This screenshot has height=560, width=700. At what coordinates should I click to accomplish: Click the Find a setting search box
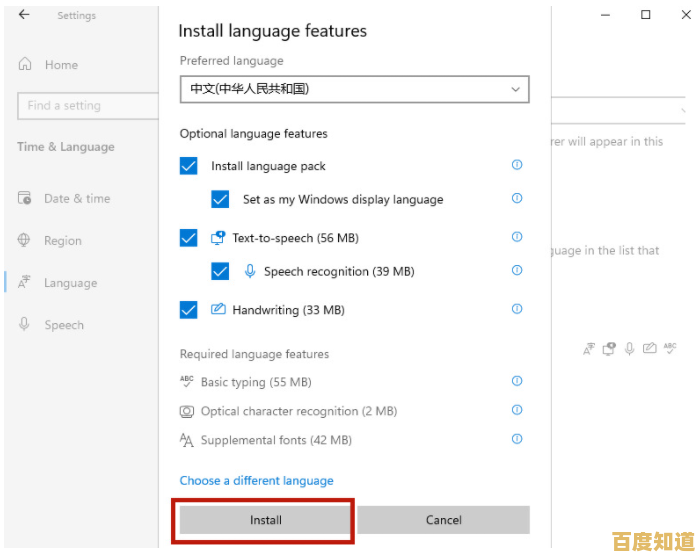[87, 105]
